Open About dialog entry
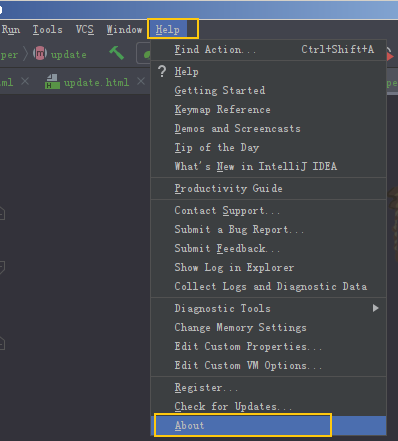The width and height of the screenshot is (398, 441). [269, 426]
